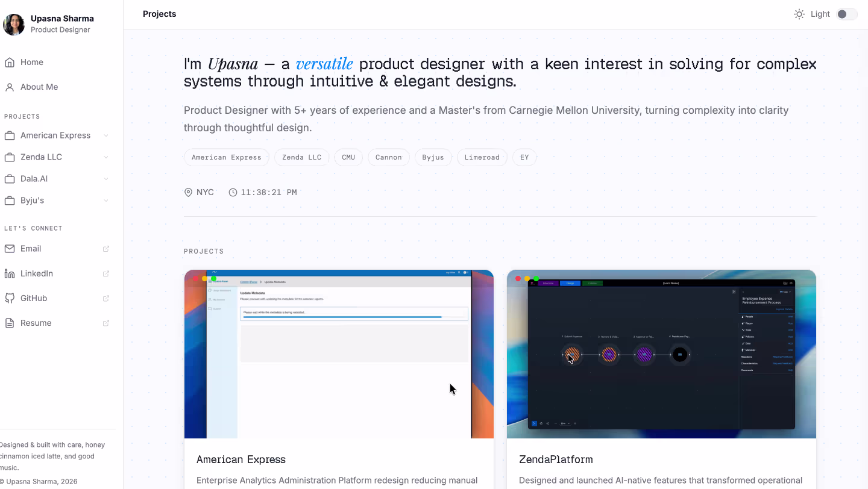Click the Limeroad tag pill
This screenshot has height=489, width=868.
[482, 157]
